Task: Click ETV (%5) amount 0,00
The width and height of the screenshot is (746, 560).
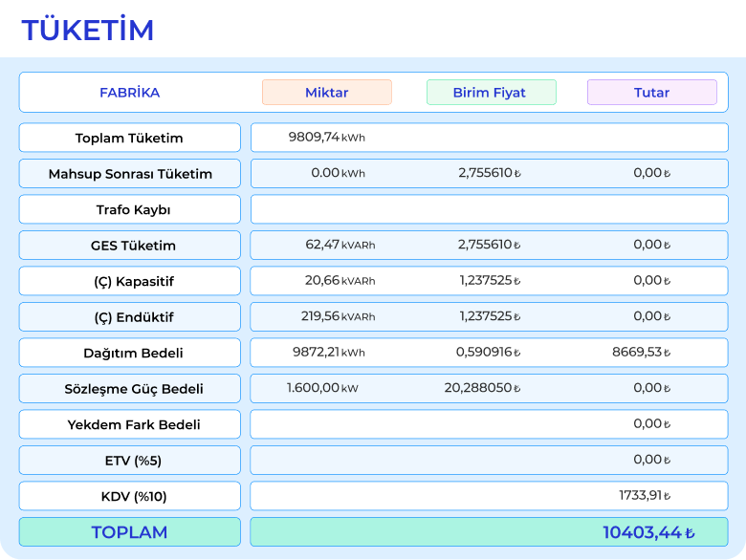Action: click(x=652, y=460)
